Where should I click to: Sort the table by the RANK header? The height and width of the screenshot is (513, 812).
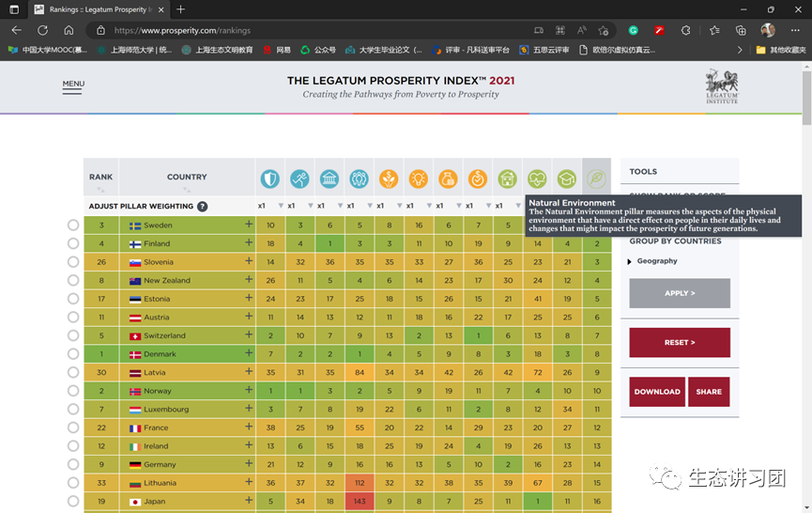pyautogui.click(x=101, y=178)
